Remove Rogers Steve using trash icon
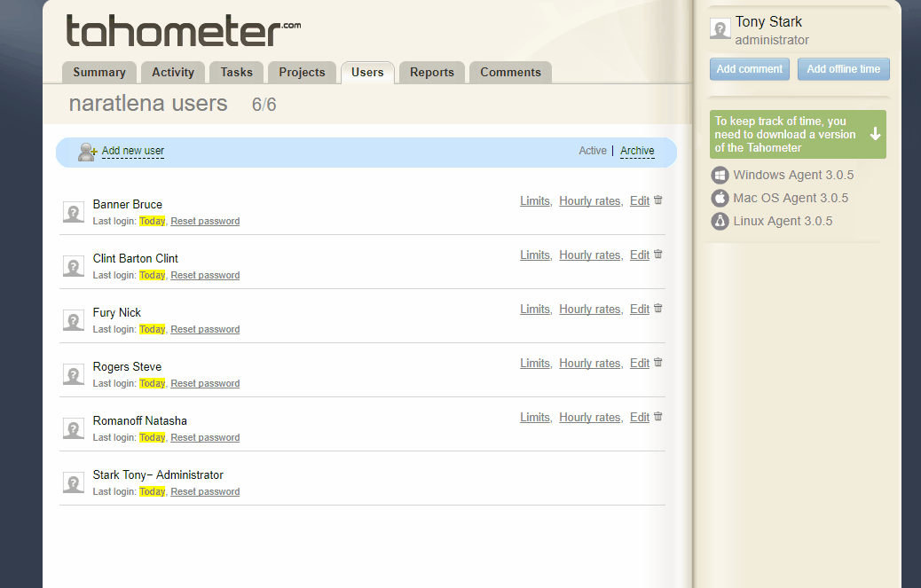This screenshot has width=921, height=588. coord(657,362)
